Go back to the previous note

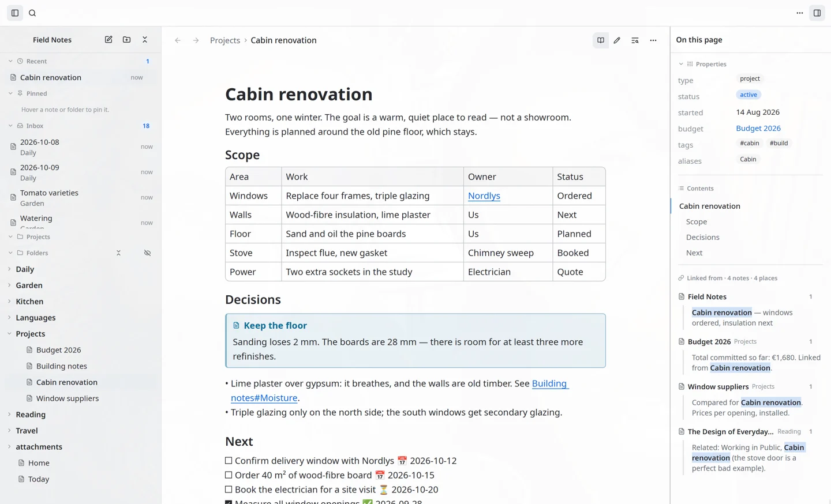pyautogui.click(x=178, y=40)
